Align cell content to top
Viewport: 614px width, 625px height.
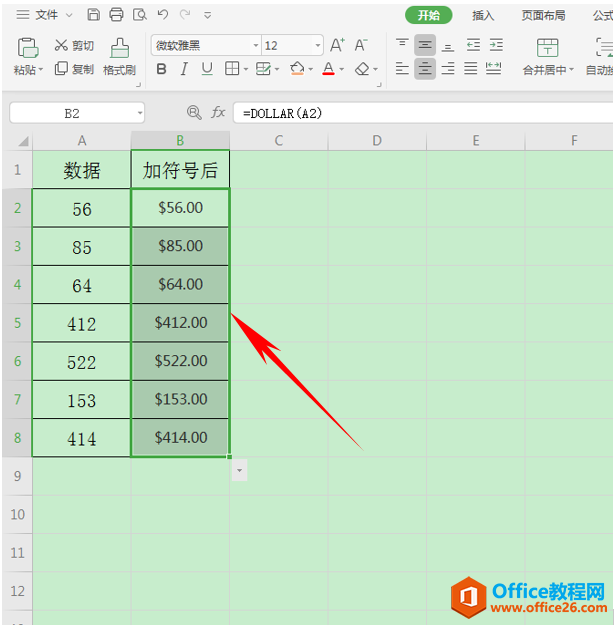402,44
